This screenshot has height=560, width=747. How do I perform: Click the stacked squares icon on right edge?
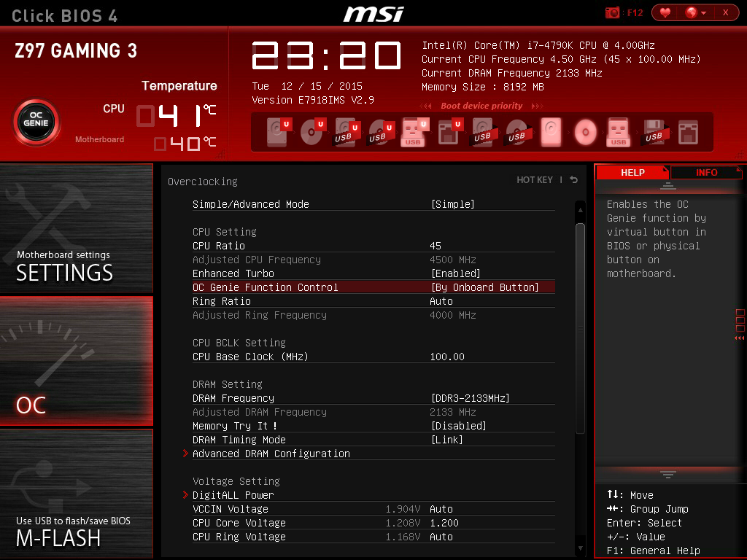[x=740, y=320]
